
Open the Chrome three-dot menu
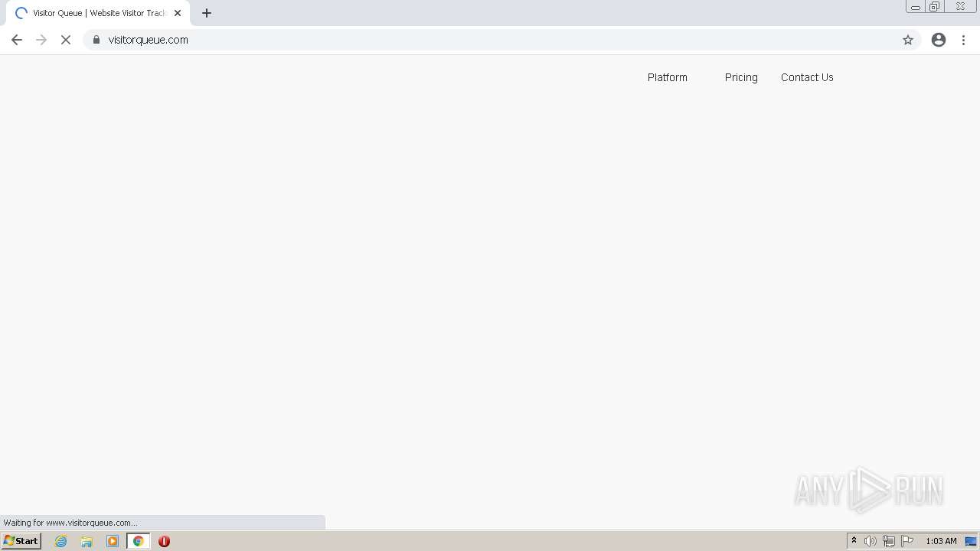(964, 40)
